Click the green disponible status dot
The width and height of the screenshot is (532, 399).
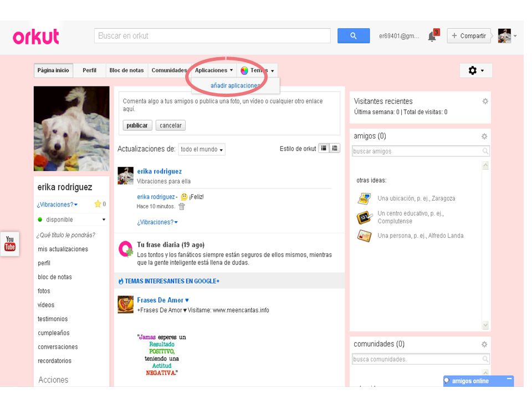click(x=40, y=219)
